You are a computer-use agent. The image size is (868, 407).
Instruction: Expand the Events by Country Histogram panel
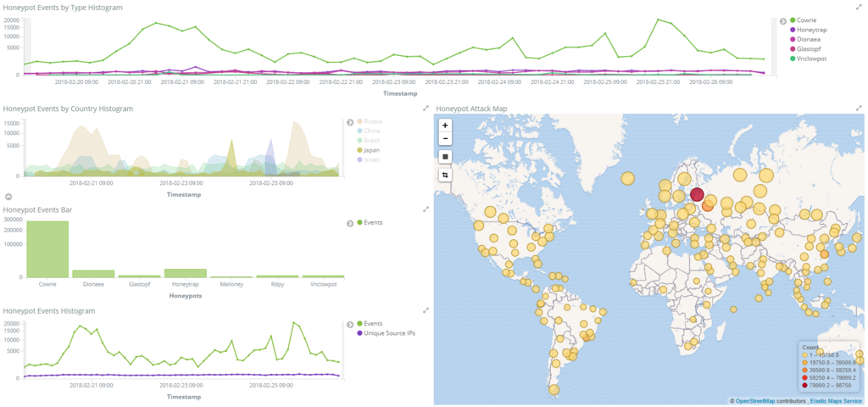pyautogui.click(x=426, y=108)
